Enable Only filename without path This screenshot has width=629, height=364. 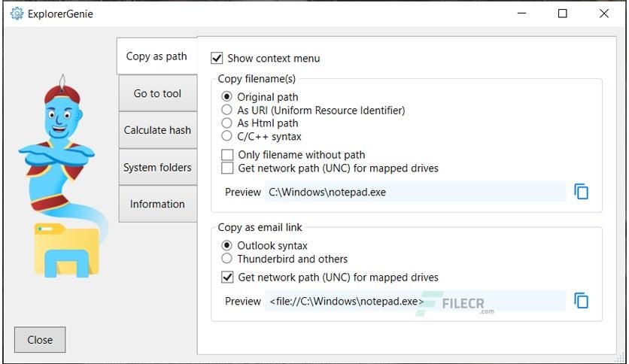click(227, 155)
